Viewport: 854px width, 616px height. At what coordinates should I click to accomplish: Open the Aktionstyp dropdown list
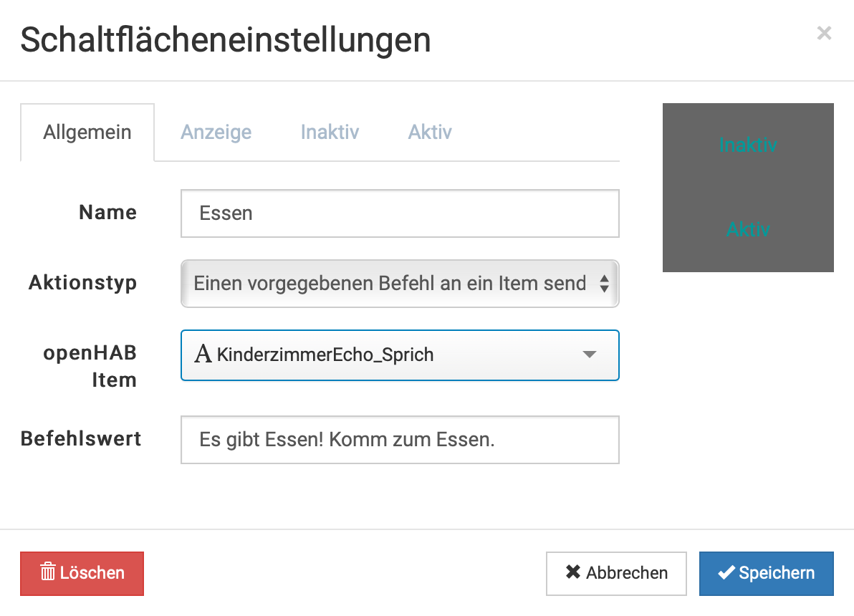(x=390, y=284)
